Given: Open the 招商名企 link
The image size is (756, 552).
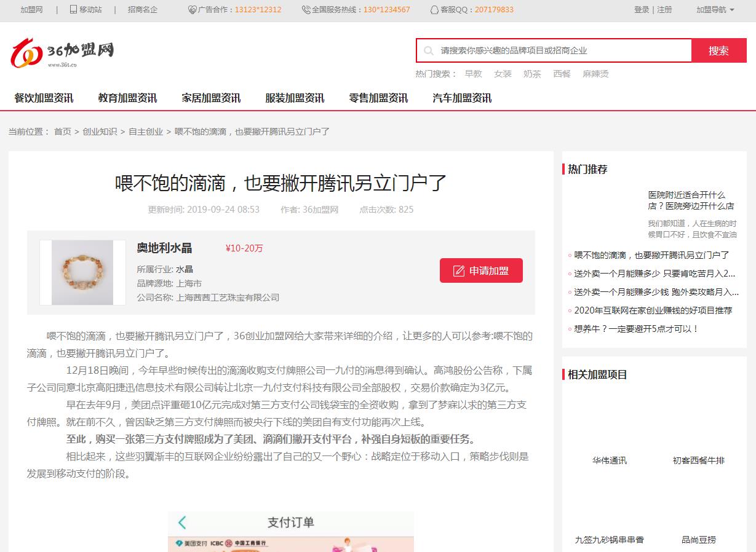Looking at the screenshot, I should point(143,10).
